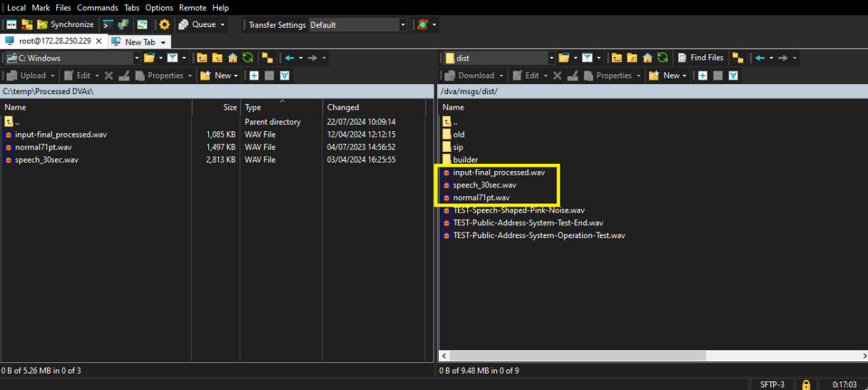Image resolution: width=868 pixels, height=390 pixels.
Task: Click select files plus icon in remote panel
Action: (703, 76)
